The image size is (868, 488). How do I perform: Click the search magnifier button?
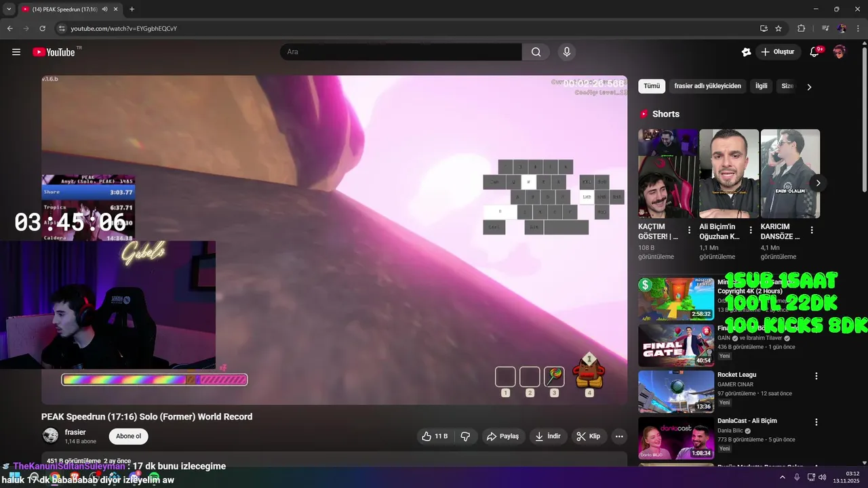536,52
